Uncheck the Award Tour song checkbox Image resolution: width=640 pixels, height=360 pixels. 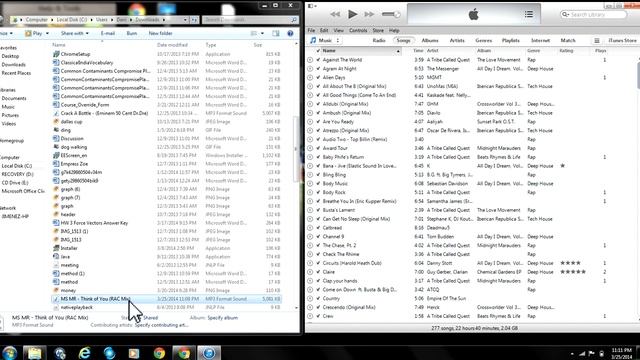click(x=318, y=148)
